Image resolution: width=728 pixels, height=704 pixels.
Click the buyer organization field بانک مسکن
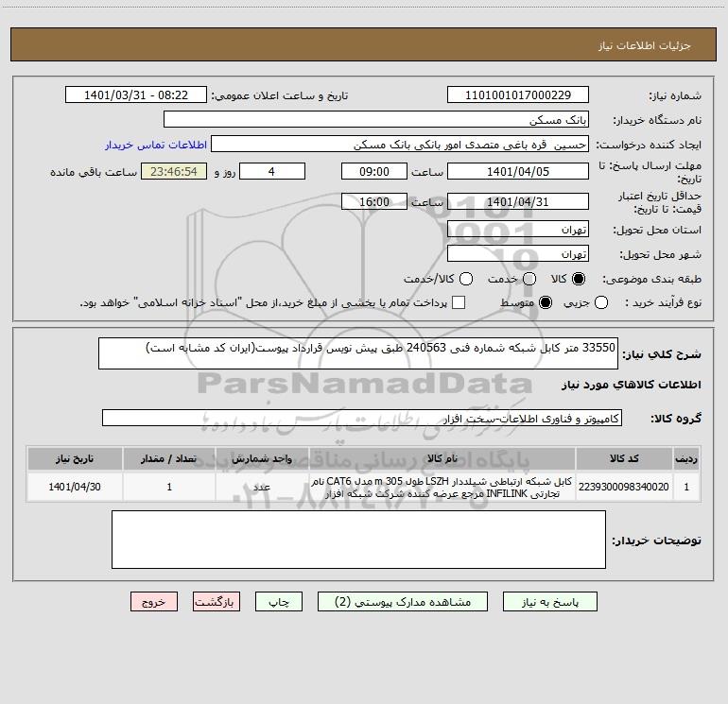[376, 120]
